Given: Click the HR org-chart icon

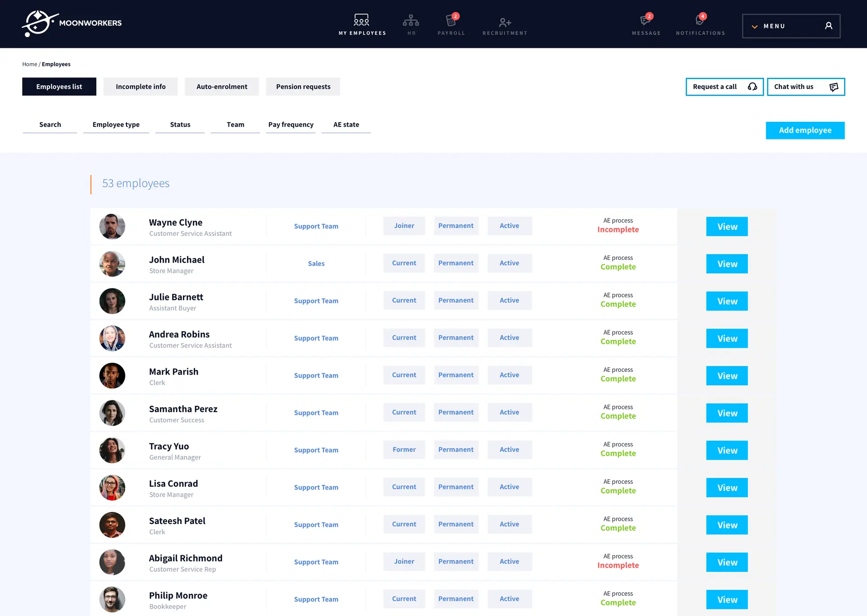Looking at the screenshot, I should [410, 21].
